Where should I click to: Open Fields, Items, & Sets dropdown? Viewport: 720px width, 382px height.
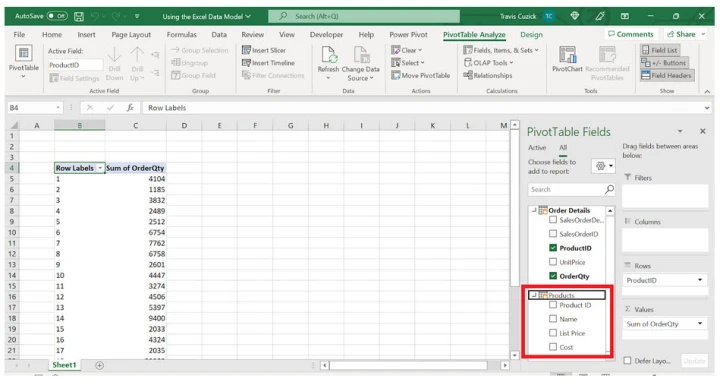pyautogui.click(x=501, y=50)
